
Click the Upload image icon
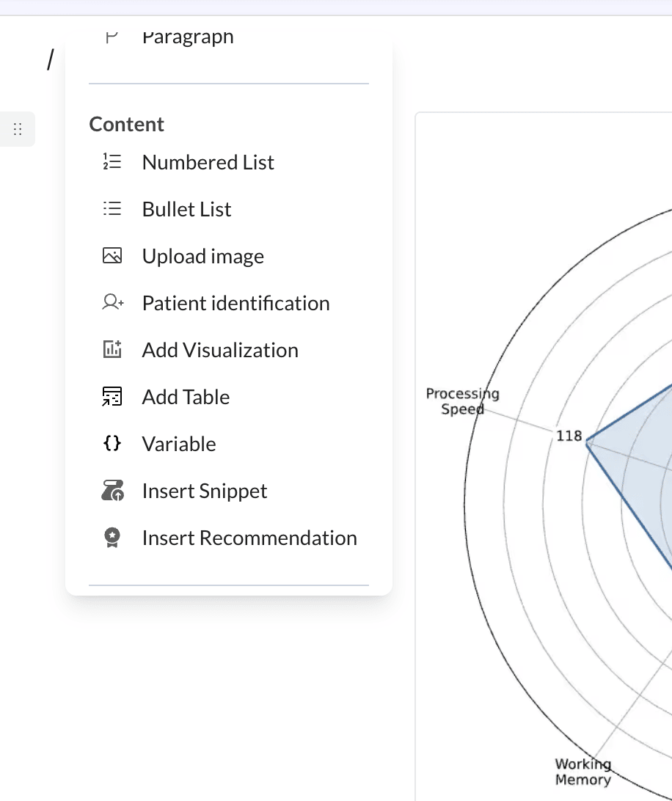tap(112, 255)
